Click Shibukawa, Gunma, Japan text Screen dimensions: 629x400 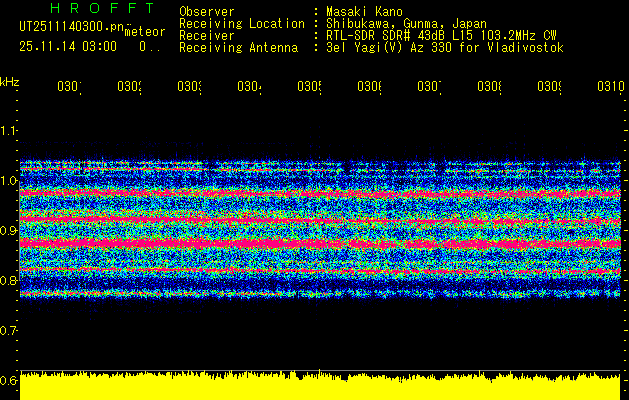[406, 24]
